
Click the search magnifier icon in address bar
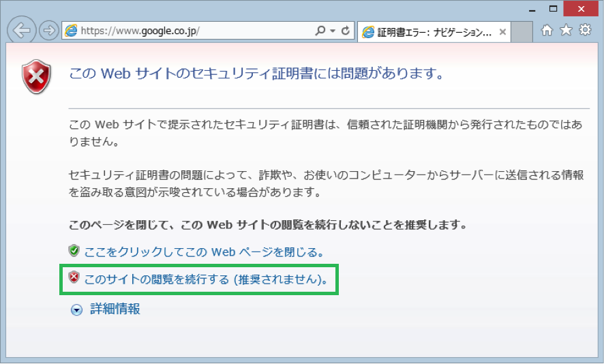click(x=320, y=31)
